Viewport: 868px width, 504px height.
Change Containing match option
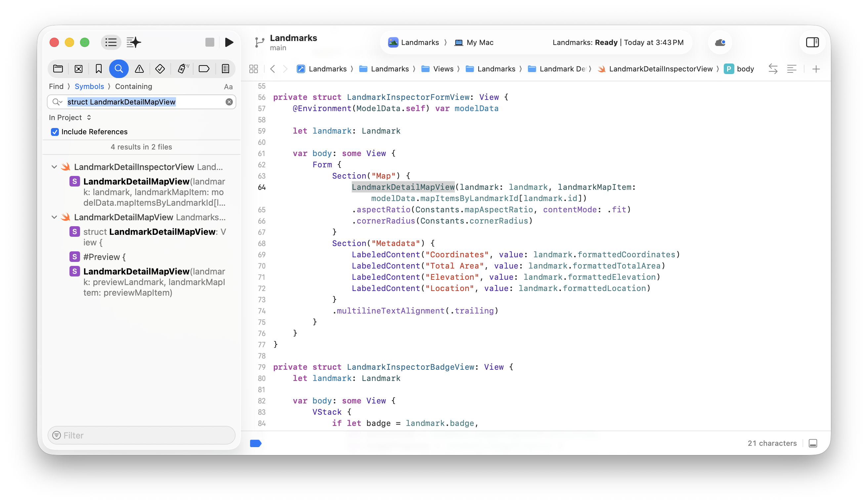click(x=134, y=86)
